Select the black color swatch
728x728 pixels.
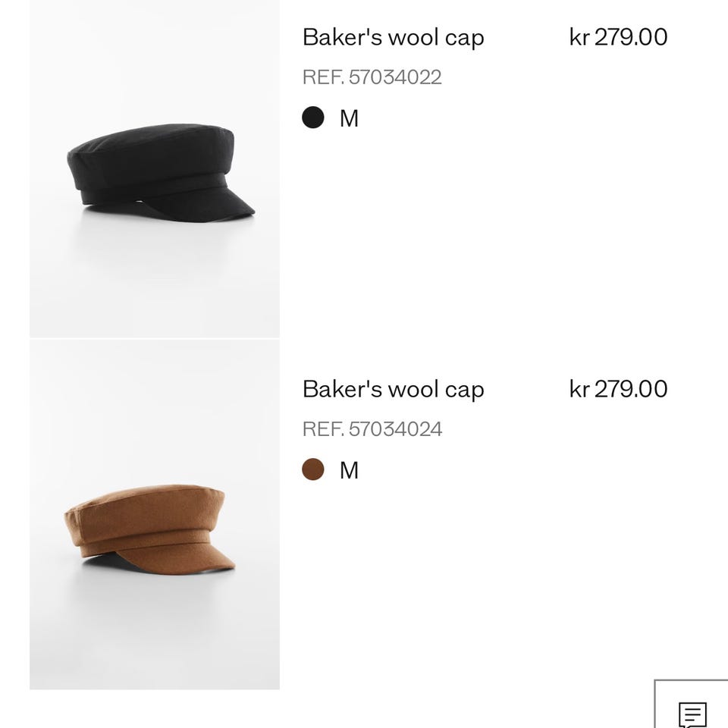[x=313, y=118]
